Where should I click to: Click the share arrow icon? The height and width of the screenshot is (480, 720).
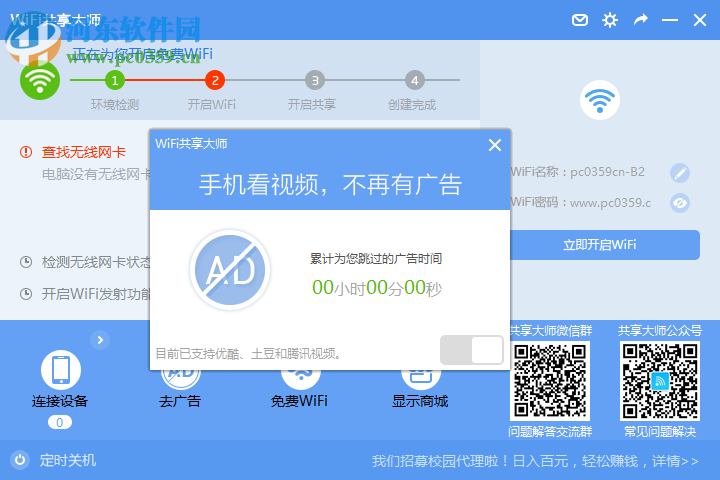tap(641, 20)
